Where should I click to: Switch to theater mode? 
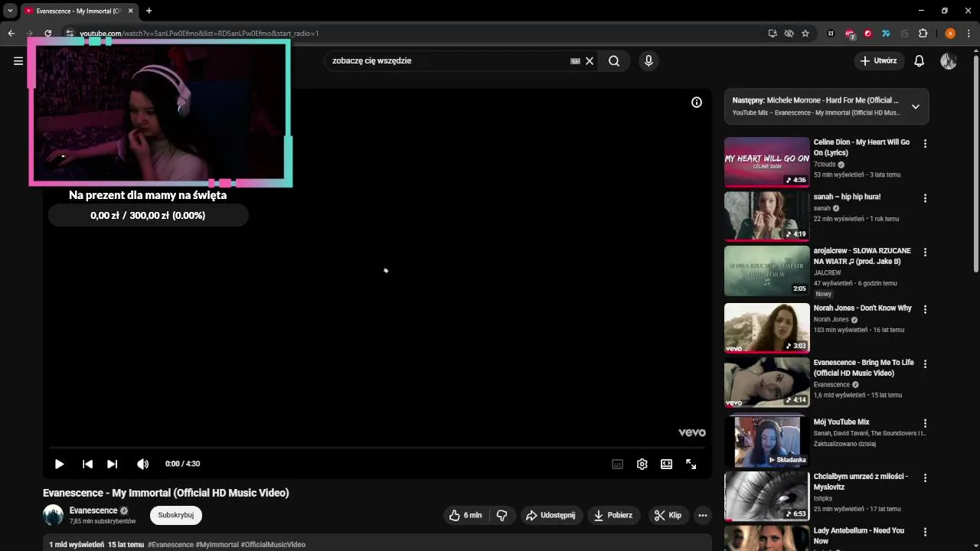(x=667, y=464)
